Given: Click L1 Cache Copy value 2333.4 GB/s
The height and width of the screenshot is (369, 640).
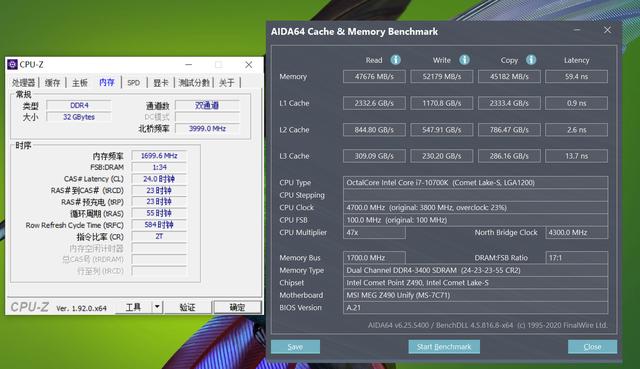Looking at the screenshot, I should (509, 103).
